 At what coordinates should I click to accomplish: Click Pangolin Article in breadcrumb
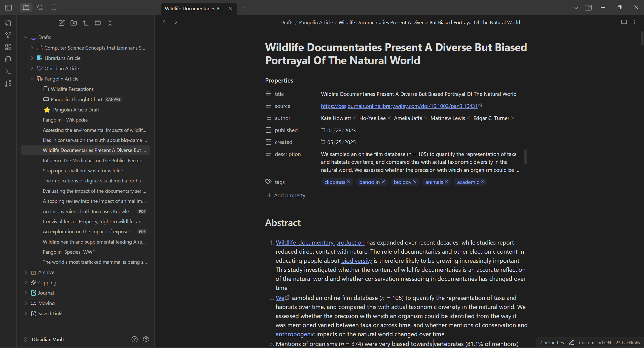[316, 22]
